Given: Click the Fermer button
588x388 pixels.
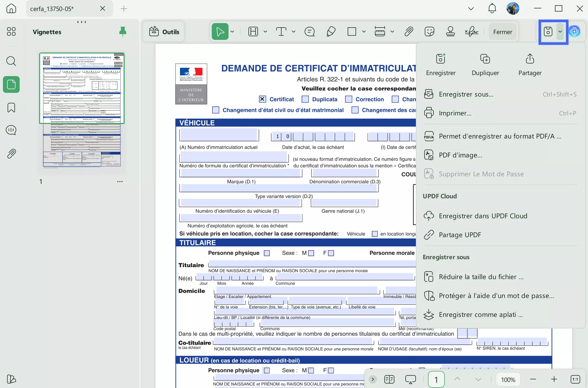Looking at the screenshot, I should point(502,31).
